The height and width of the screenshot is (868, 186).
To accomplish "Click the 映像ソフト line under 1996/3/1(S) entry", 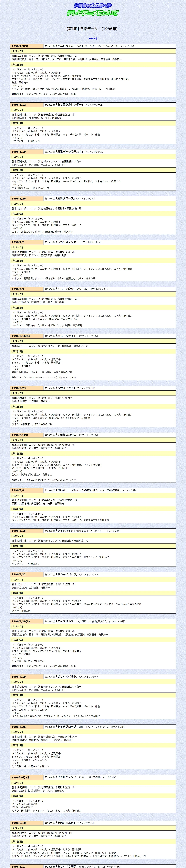I will point(93,480).
